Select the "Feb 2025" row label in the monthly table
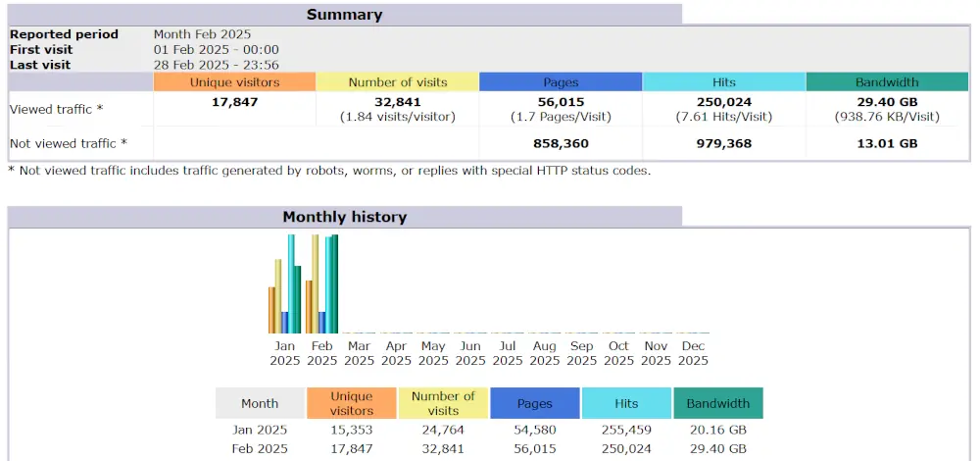Image resolution: width=980 pixels, height=461 pixels. [x=260, y=448]
